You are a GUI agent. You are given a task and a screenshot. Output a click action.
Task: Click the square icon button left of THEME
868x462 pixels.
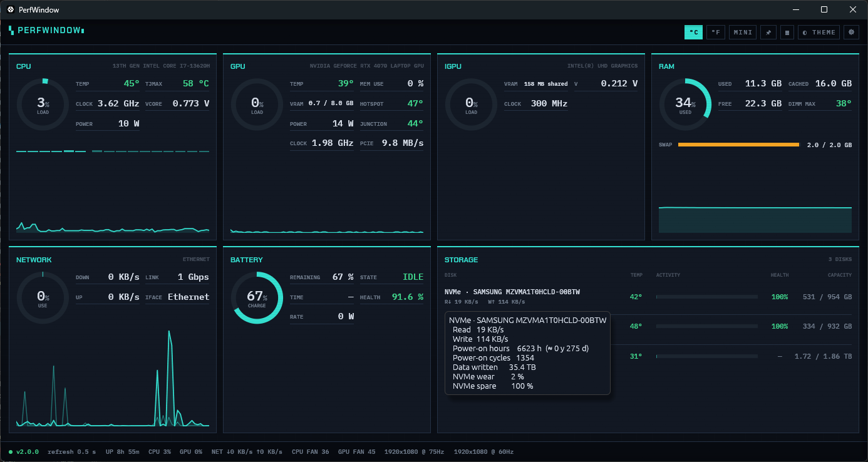pyautogui.click(x=787, y=32)
